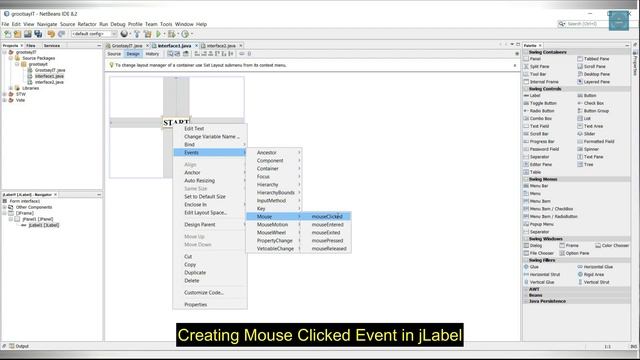The width and height of the screenshot is (640, 360).
Task: Click the Preview Design icon
Action: click(186, 54)
